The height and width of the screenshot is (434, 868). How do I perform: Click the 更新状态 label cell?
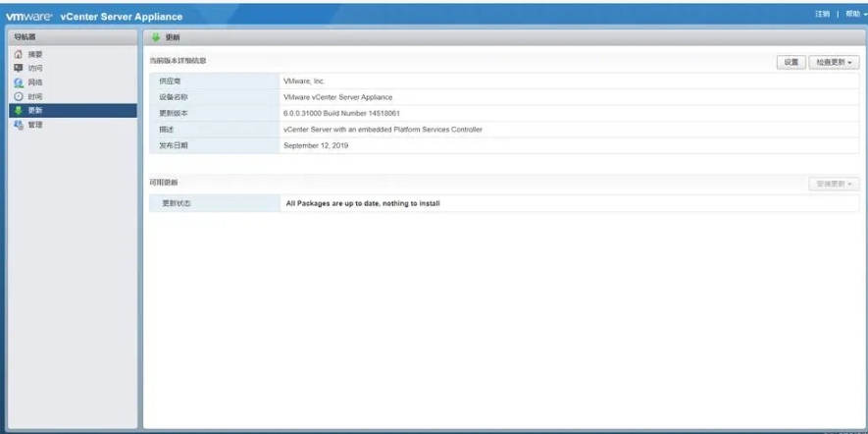click(x=215, y=203)
